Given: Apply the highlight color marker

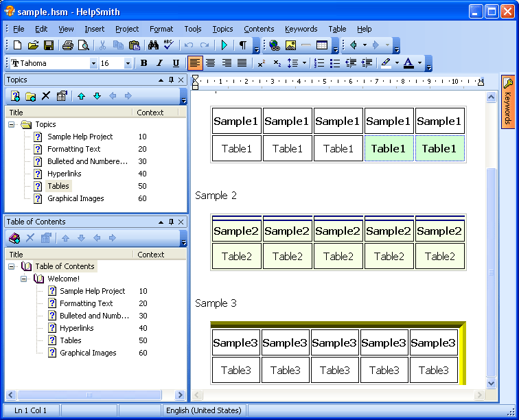Looking at the screenshot, I should [x=386, y=63].
